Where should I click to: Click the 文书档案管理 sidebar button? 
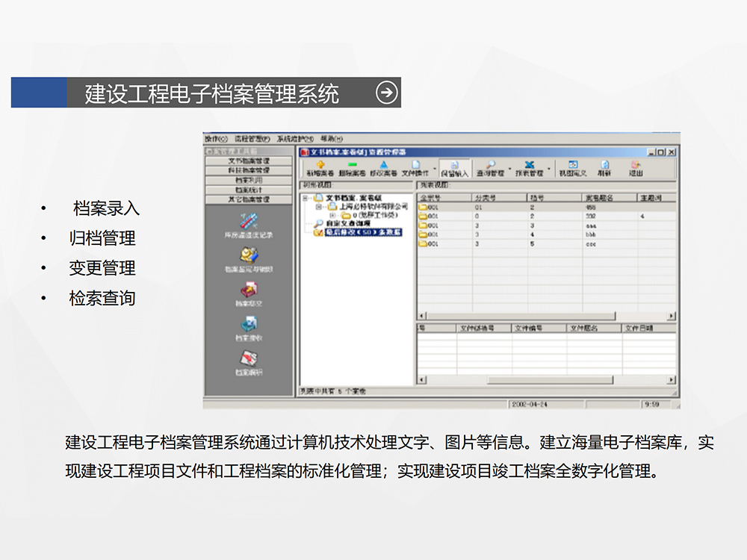249,161
